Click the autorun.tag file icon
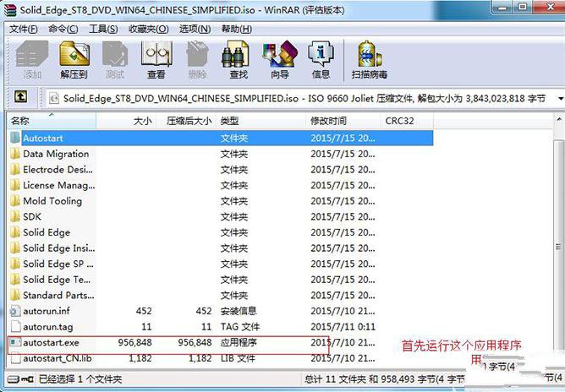 point(15,327)
